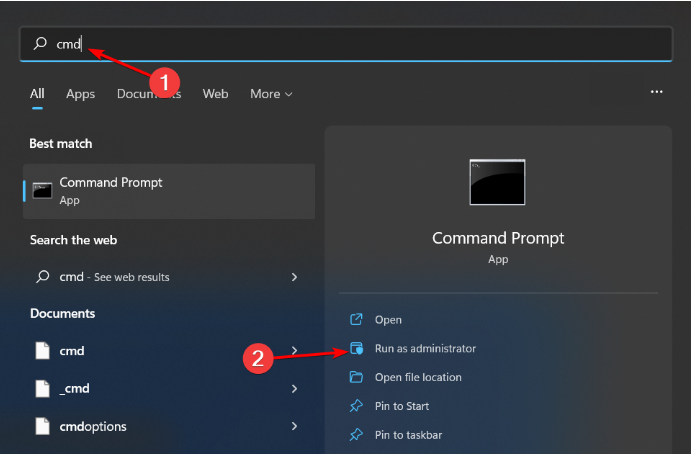Image resolution: width=691 pixels, height=454 pixels.
Task: Click the magnifier icon in search box
Action: click(x=40, y=44)
